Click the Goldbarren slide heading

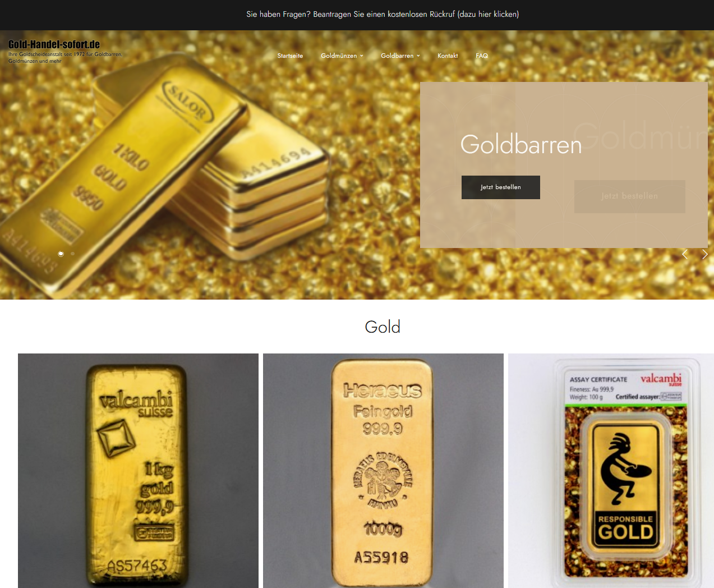[521, 144]
